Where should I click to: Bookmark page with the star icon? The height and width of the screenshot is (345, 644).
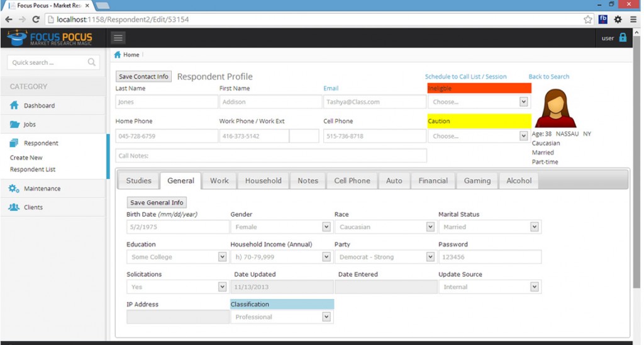pos(587,20)
